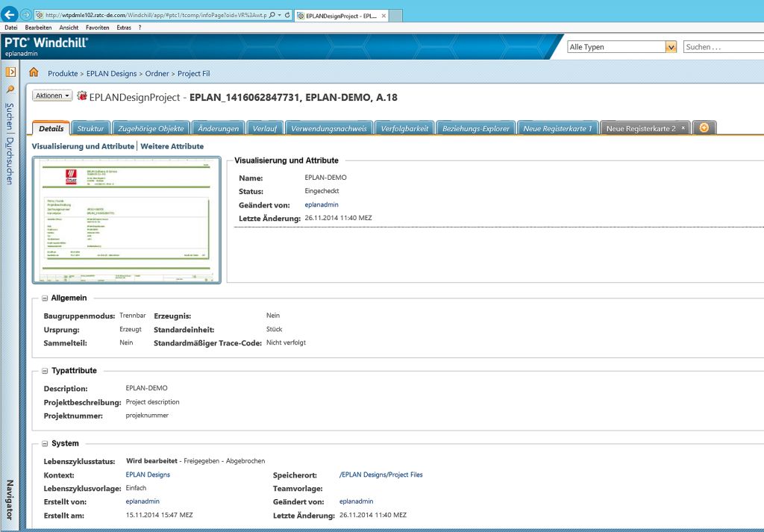Focus the browser address bar URL

pos(156,15)
